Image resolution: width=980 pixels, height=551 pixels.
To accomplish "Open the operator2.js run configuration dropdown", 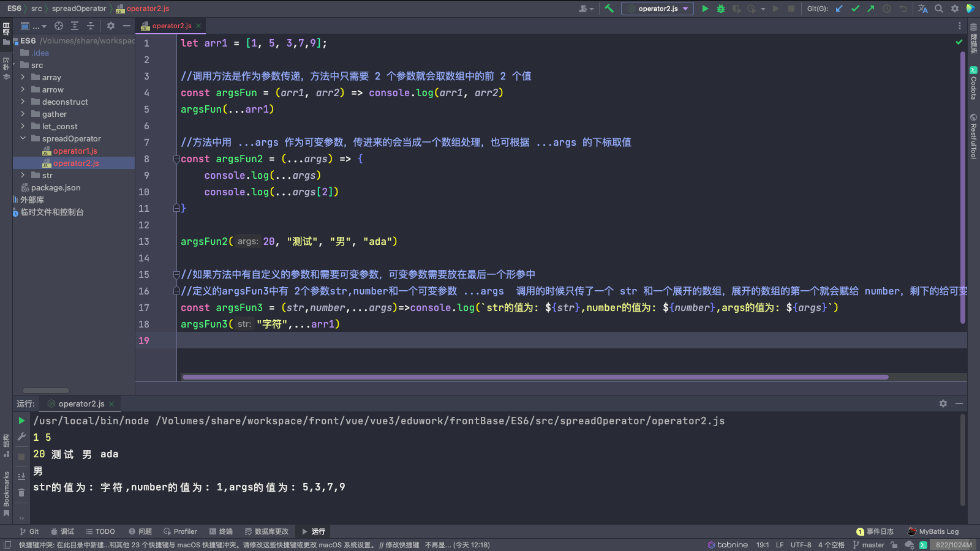I will [x=658, y=9].
